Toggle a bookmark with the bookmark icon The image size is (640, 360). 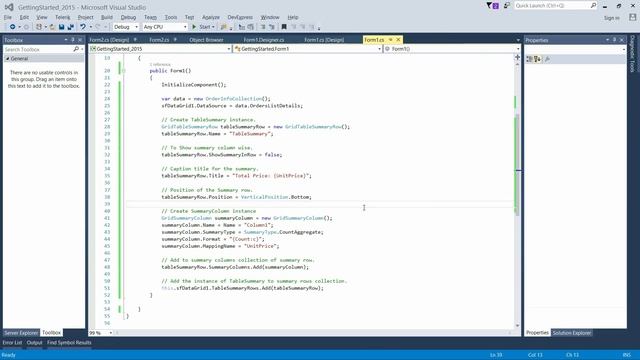pyautogui.click(x=284, y=27)
